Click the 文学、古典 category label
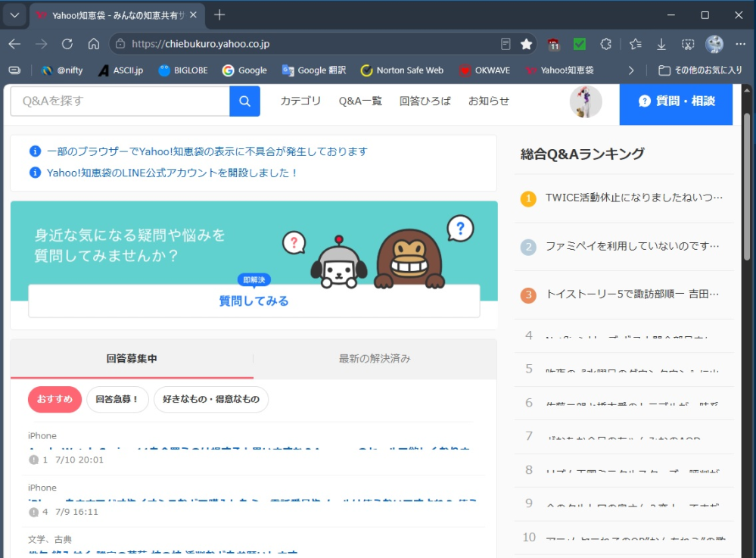The width and height of the screenshot is (756, 558). click(x=50, y=539)
